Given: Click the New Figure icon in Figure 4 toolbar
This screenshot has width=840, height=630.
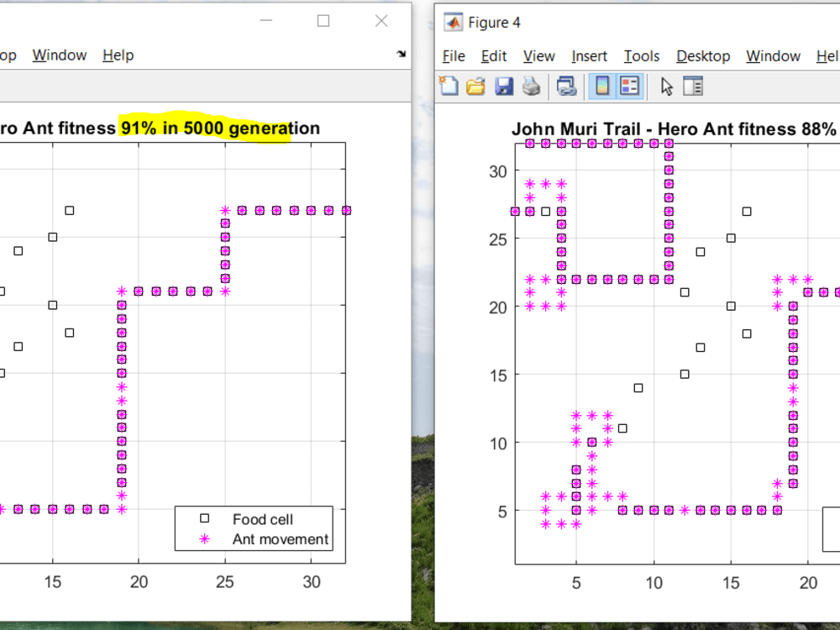Looking at the screenshot, I should coord(449,86).
